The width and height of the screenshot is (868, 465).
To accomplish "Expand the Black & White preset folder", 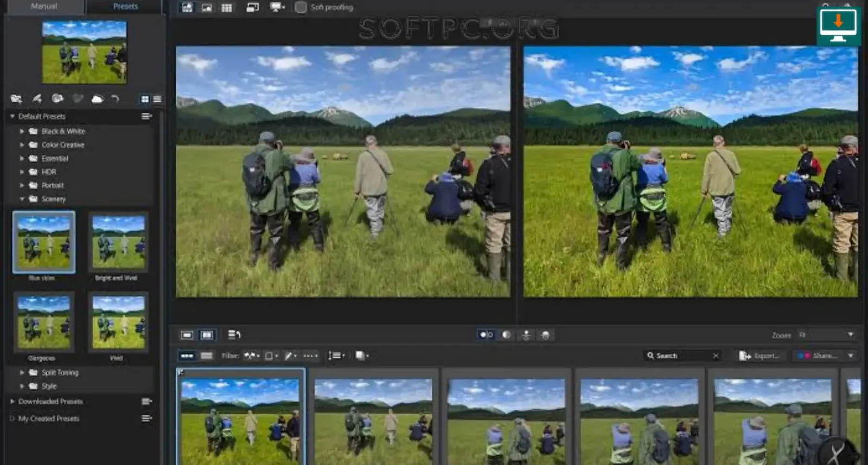I will (22, 131).
